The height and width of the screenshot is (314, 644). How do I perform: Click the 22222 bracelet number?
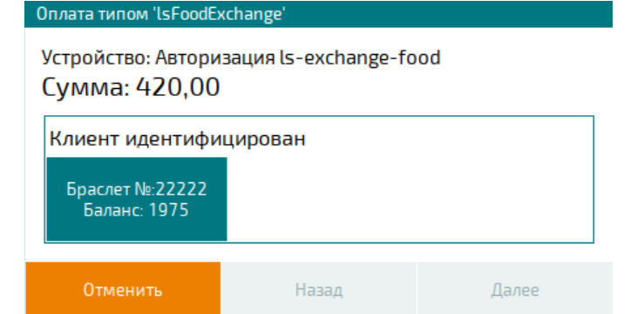click(181, 189)
